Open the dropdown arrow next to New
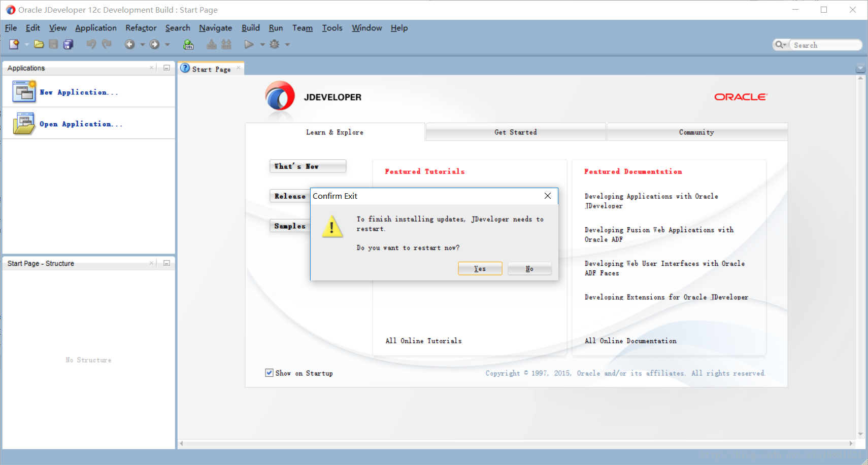Image resolution: width=868 pixels, height=465 pixels. click(x=26, y=45)
